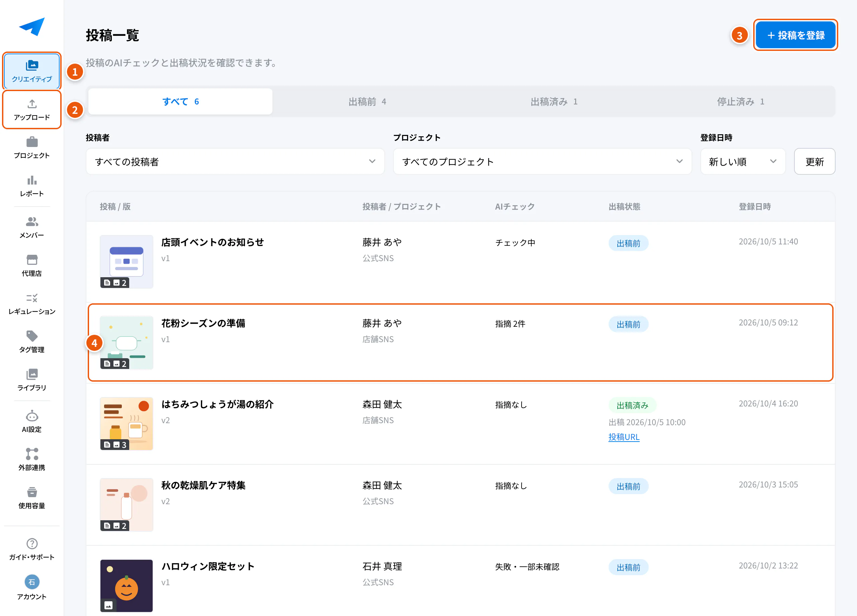Open 使用容量 storage usage section

coord(32,498)
